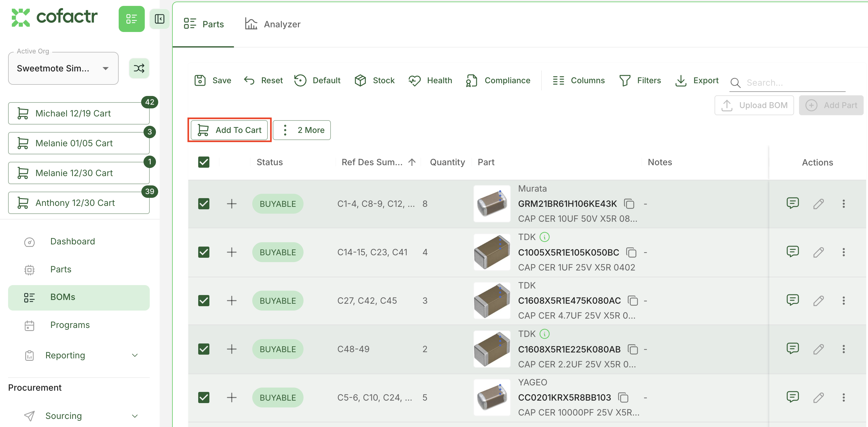Select BOMs in the sidebar

click(x=79, y=298)
